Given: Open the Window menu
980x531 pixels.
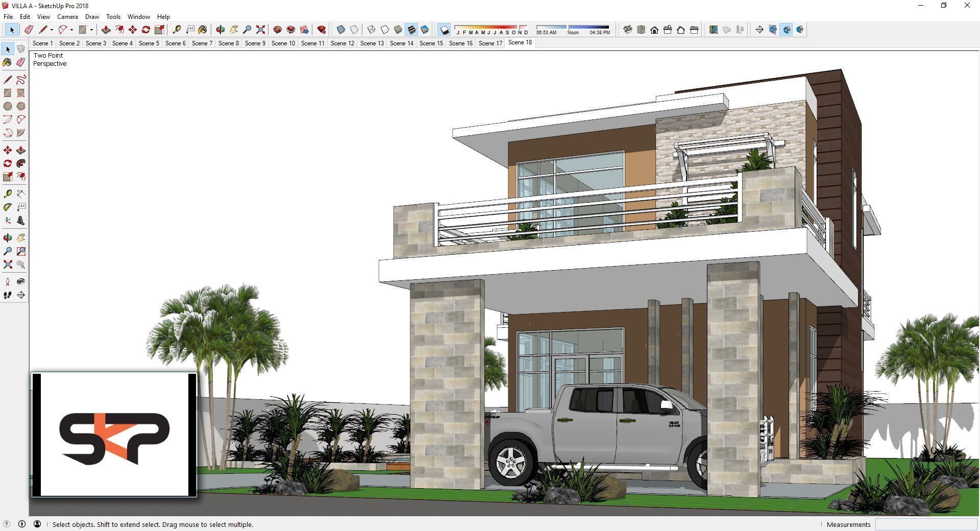Looking at the screenshot, I should 138,17.
